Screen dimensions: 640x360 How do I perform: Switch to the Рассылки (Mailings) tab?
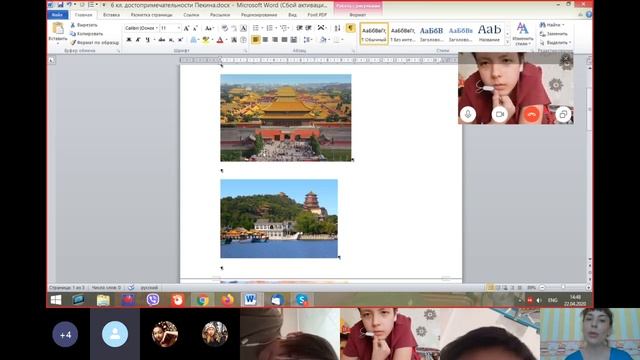coord(220,15)
